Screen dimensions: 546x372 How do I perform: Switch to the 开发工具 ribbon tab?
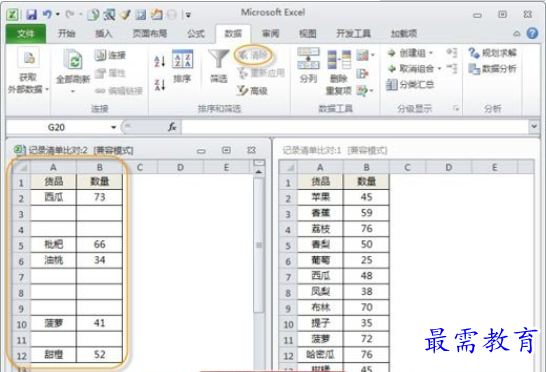pyautogui.click(x=353, y=33)
